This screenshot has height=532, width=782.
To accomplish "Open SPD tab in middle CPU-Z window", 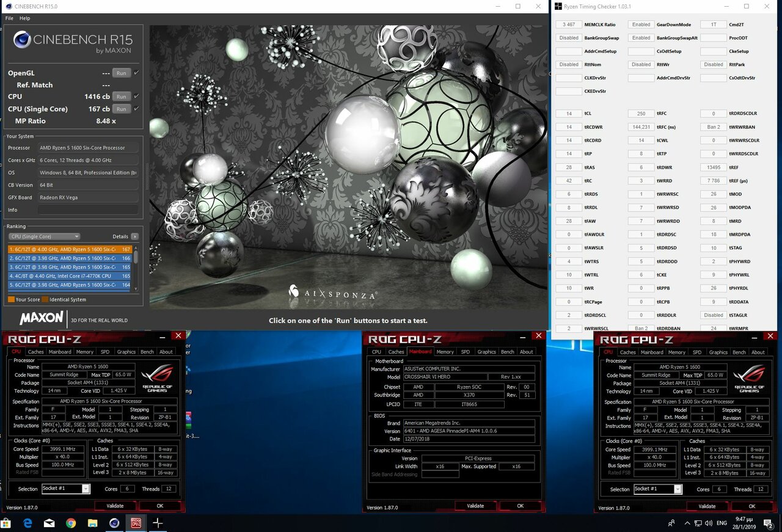I will pyautogui.click(x=466, y=352).
